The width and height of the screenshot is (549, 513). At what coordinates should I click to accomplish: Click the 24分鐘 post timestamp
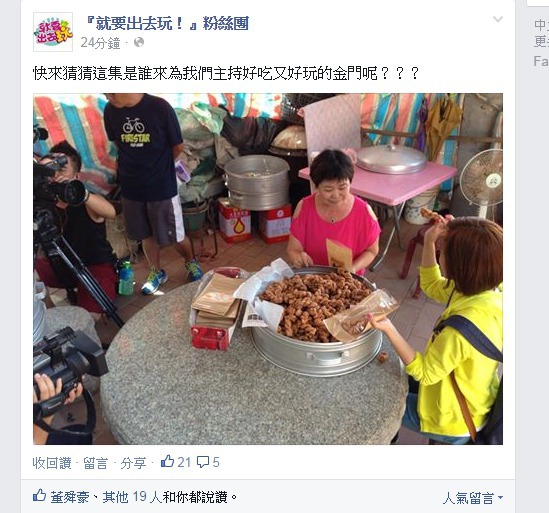tap(100, 43)
